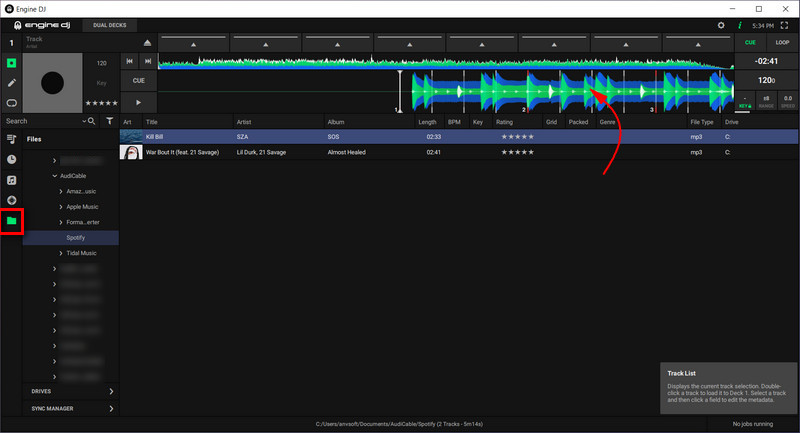The height and width of the screenshot is (433, 800).
Task: Eject the track from Deck 1
Action: click(147, 43)
